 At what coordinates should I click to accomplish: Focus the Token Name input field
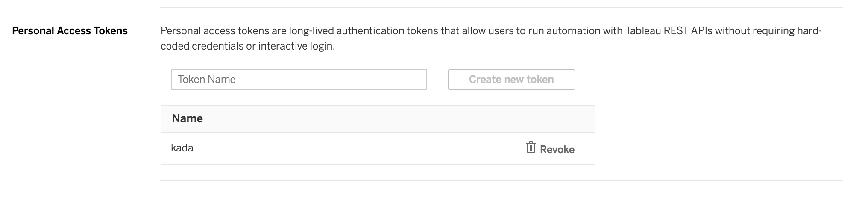pos(299,80)
